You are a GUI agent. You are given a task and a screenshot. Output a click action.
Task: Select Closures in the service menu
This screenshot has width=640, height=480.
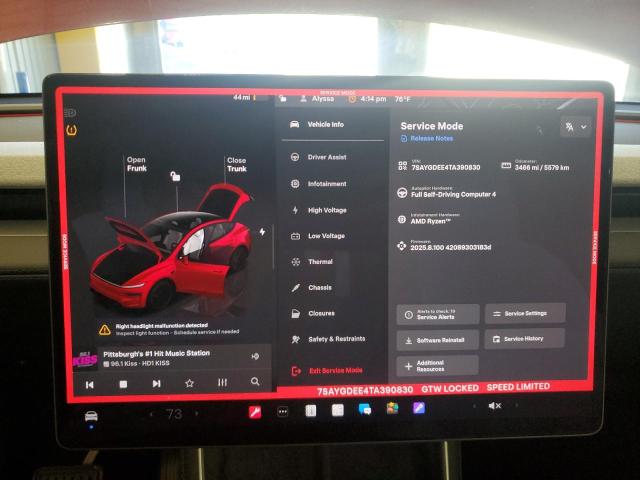click(x=313, y=313)
